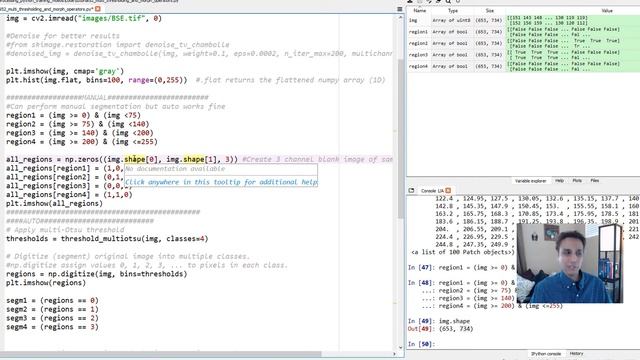Click the 'segm4 = (regions == 3)' line

52,327
